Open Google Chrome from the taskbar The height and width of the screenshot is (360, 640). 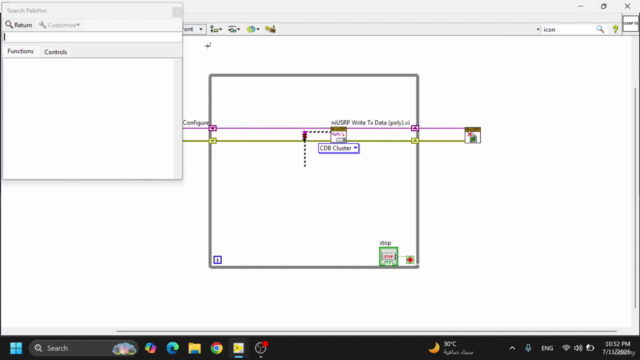(x=217, y=348)
